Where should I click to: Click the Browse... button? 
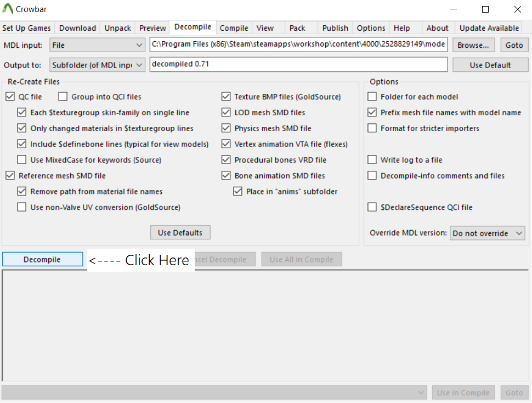pyautogui.click(x=473, y=45)
